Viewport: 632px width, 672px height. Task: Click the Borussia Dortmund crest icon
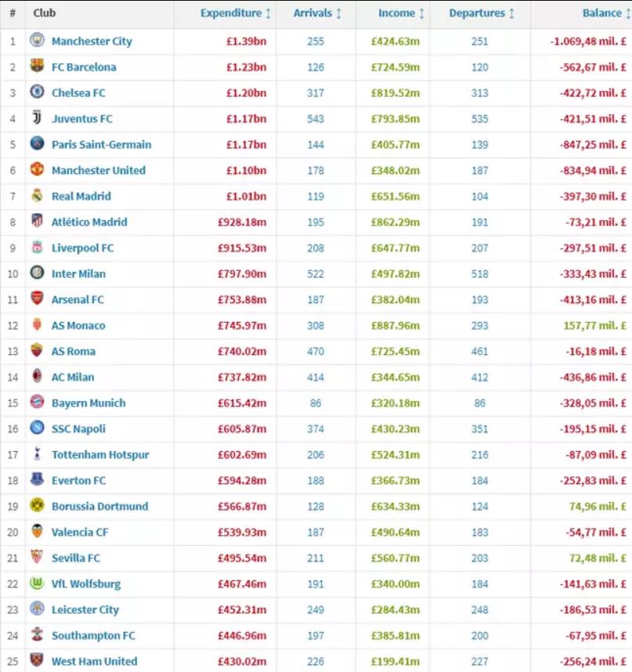coord(37,506)
